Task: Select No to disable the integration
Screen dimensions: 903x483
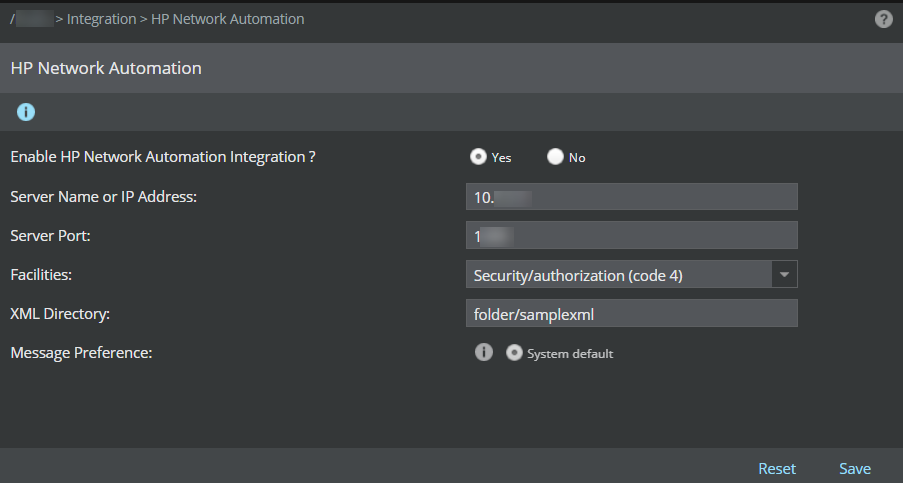Action: pos(555,157)
